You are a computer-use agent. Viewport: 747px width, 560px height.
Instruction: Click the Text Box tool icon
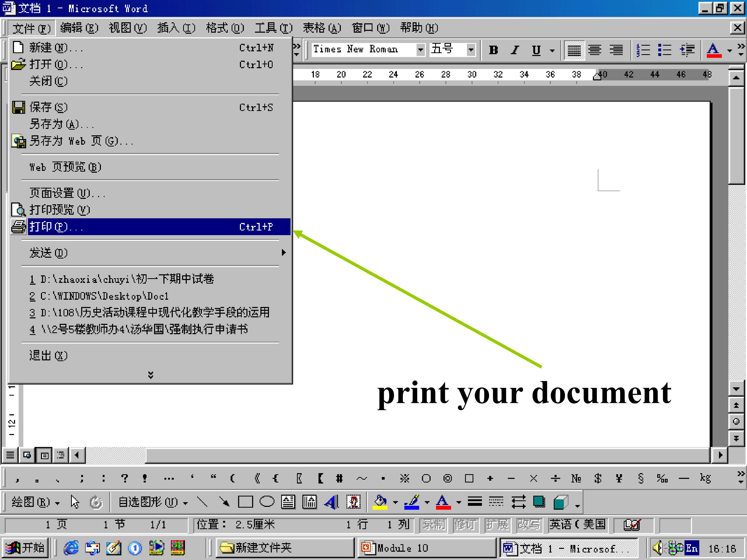point(288,502)
